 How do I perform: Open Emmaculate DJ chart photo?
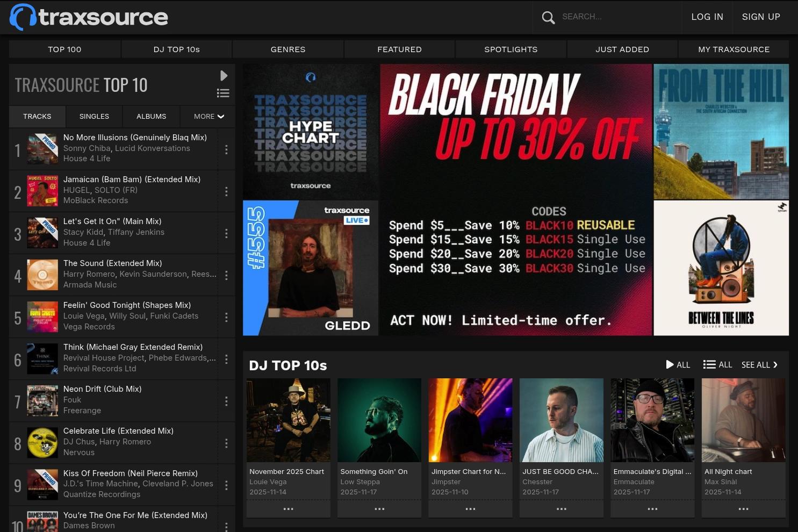[x=652, y=420]
